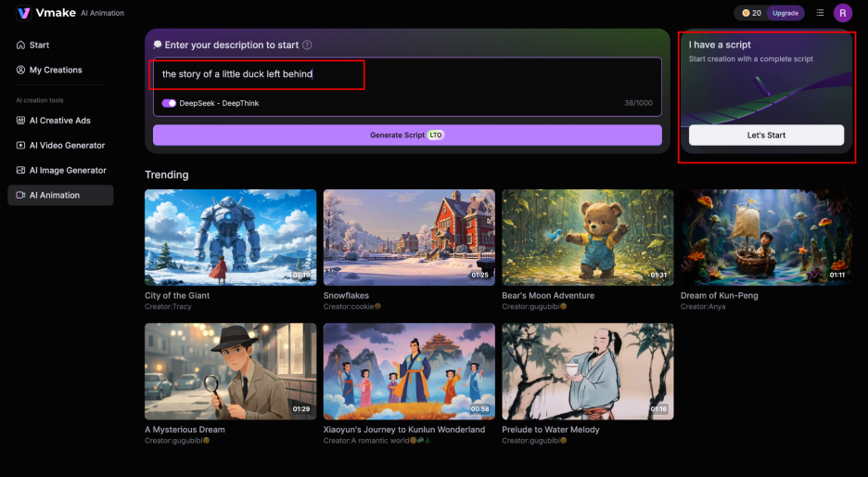868x477 pixels.
Task: Click the Vmake logo icon
Action: point(23,13)
